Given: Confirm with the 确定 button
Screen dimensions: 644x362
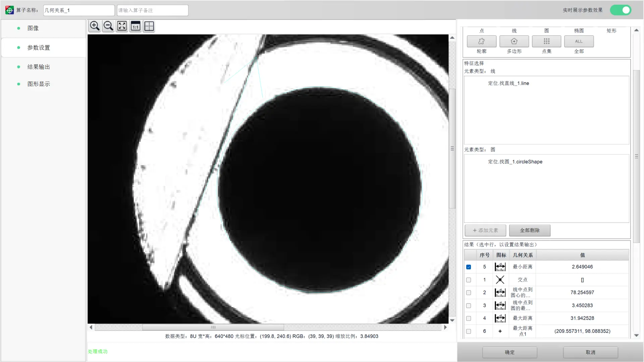Looking at the screenshot, I should (509, 352).
